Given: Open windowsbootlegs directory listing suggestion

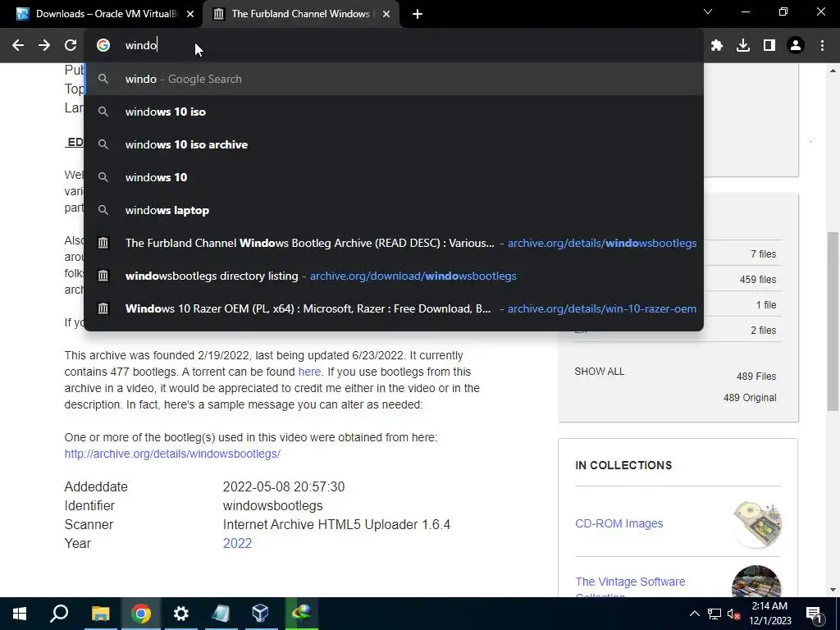Looking at the screenshot, I should point(394,276).
